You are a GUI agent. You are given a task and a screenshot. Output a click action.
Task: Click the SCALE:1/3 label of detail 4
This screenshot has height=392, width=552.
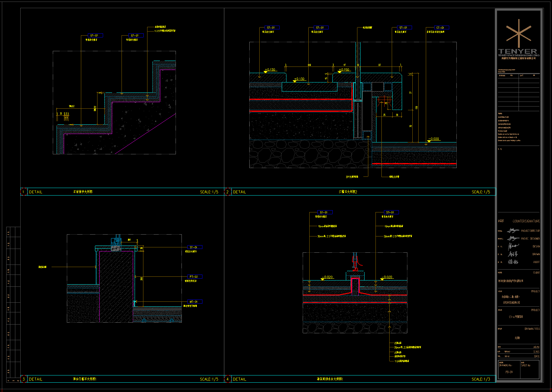tap(481, 379)
